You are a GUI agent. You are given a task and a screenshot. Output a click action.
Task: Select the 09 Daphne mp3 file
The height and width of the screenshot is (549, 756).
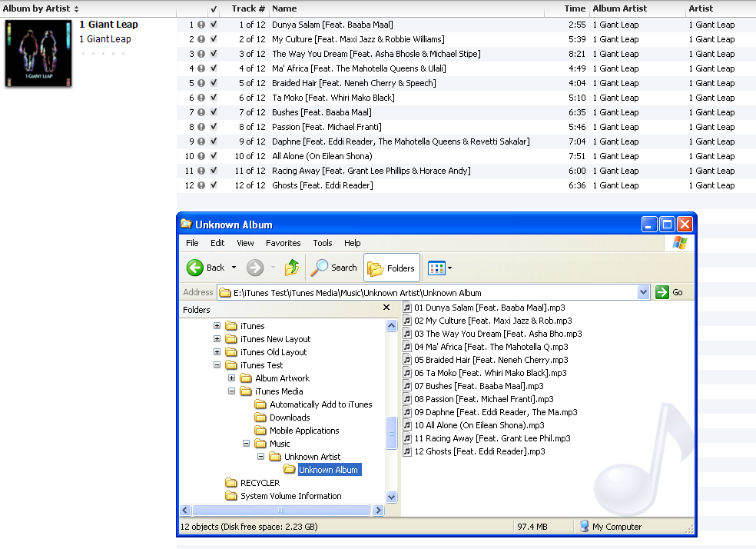(490, 412)
